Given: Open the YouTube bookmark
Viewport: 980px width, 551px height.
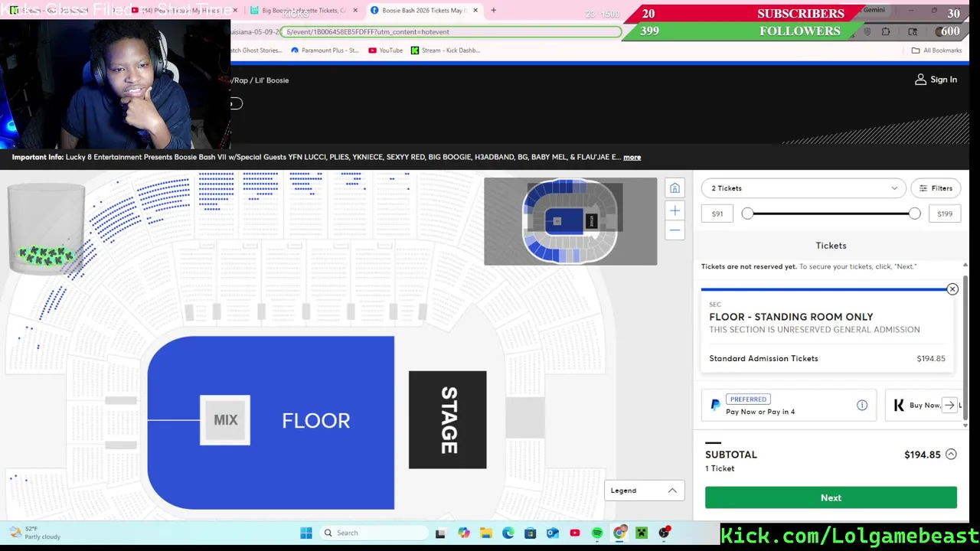Looking at the screenshot, I should (385, 51).
